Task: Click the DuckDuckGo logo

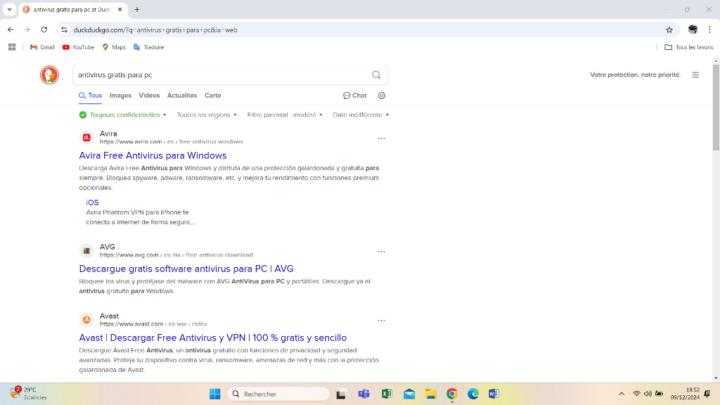Action: [50, 75]
